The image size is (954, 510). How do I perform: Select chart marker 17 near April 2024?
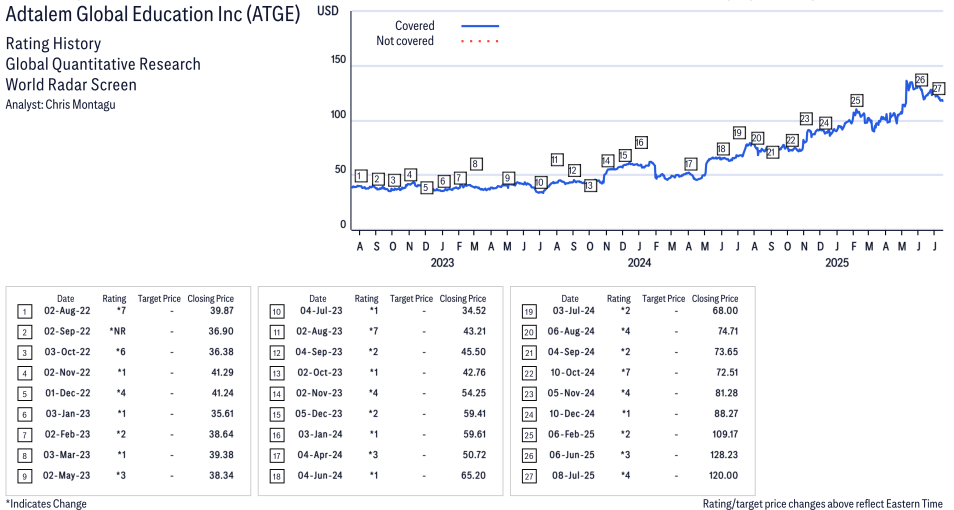689,164
